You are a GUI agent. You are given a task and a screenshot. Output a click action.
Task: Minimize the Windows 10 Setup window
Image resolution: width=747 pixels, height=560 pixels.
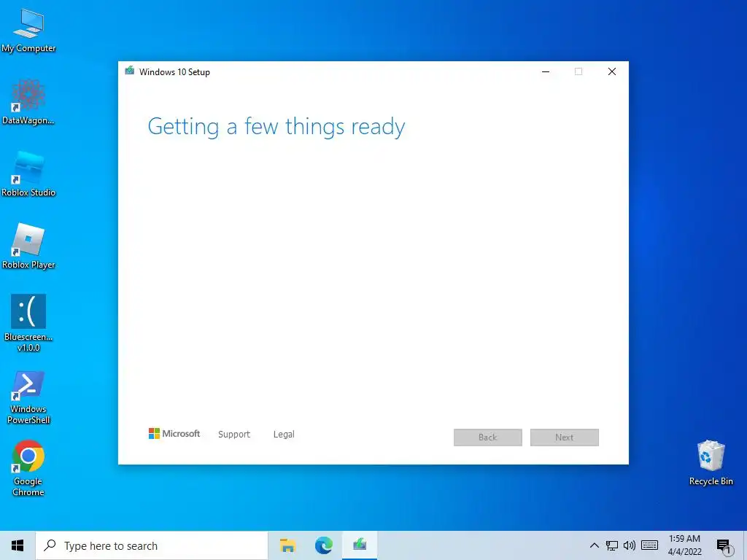[x=546, y=71]
